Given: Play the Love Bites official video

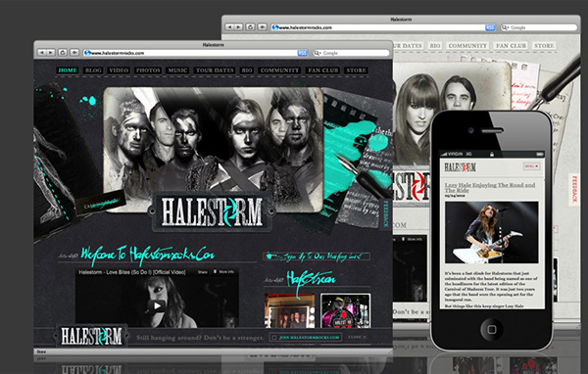Looking at the screenshot, I should (157, 305).
